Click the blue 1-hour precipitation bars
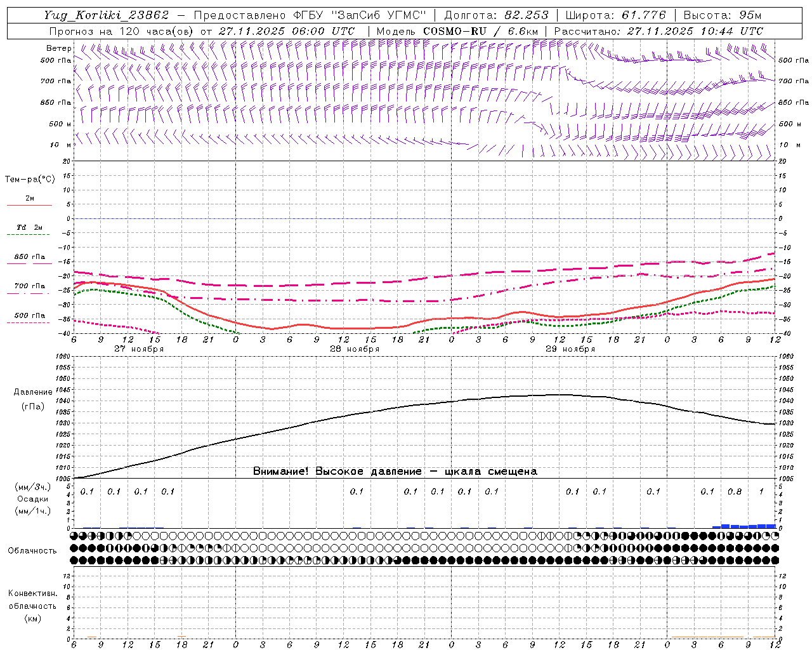812x650 pixels. pyautogui.click(x=743, y=526)
